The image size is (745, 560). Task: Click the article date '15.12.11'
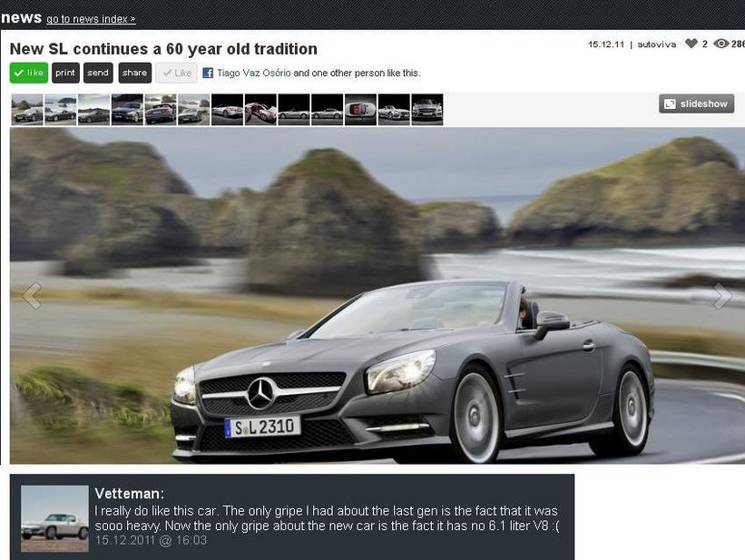pyautogui.click(x=606, y=44)
